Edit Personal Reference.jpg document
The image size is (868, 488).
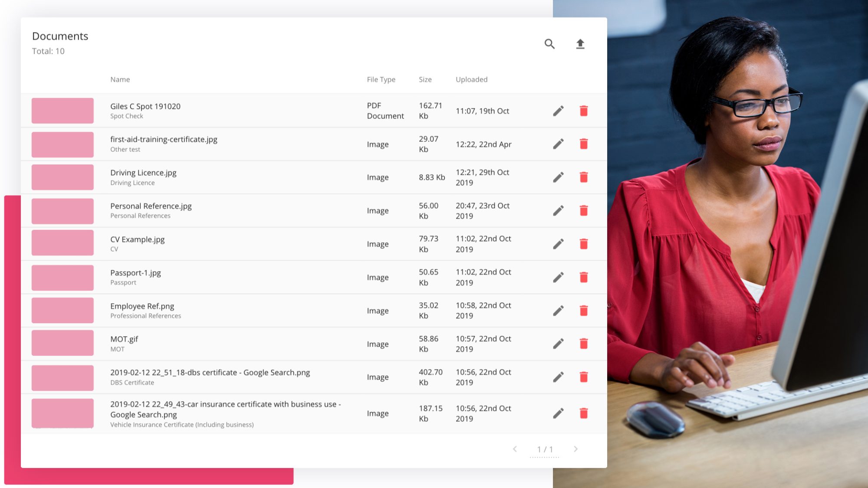(559, 211)
